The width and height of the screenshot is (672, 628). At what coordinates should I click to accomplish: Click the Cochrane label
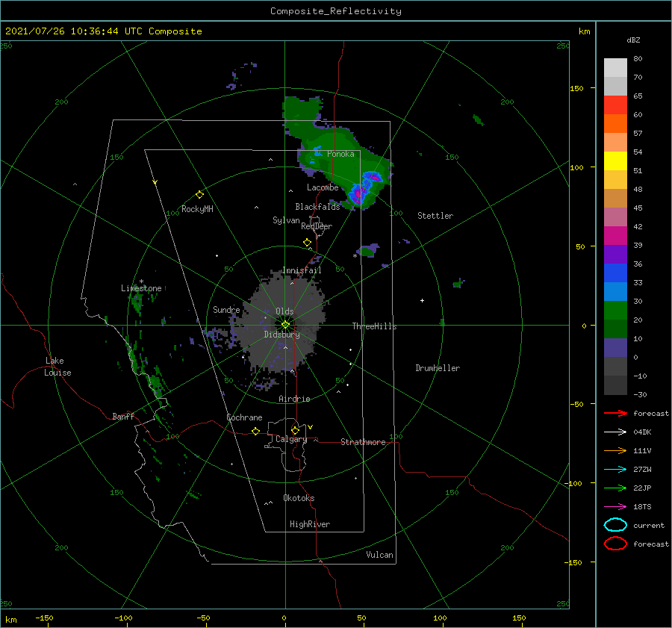point(244,417)
